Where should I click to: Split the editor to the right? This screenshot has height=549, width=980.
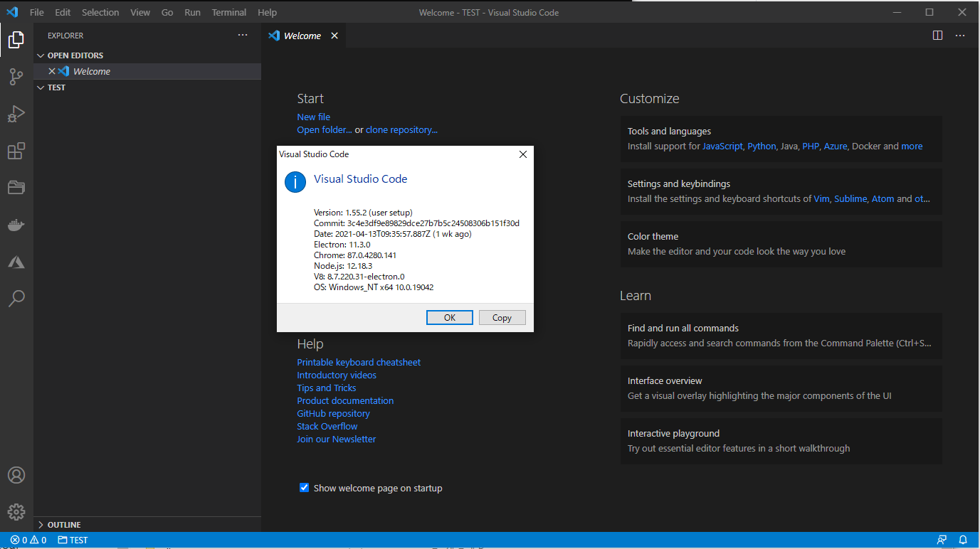(x=937, y=35)
